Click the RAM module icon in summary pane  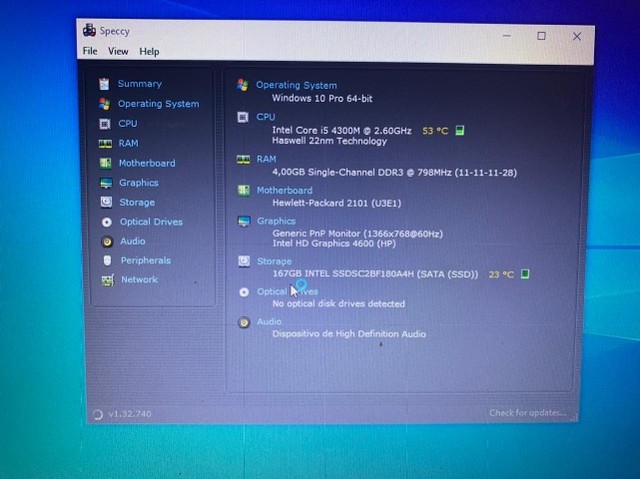[243, 160]
